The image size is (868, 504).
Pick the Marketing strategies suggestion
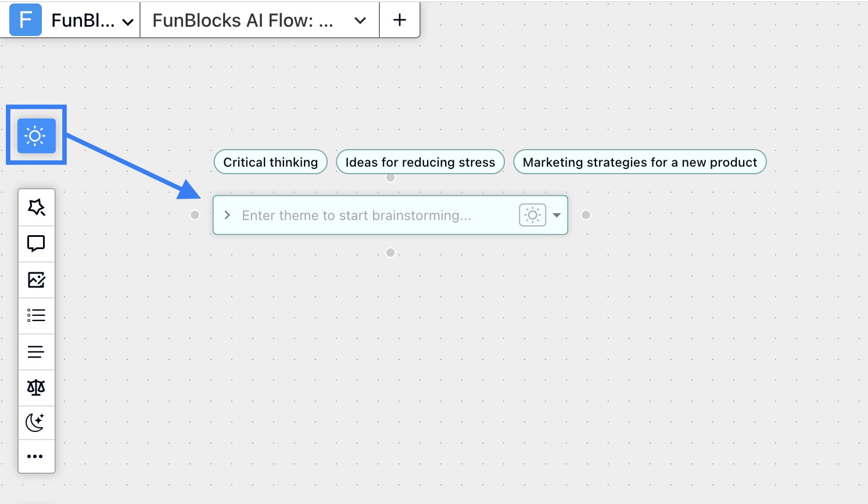click(x=639, y=162)
